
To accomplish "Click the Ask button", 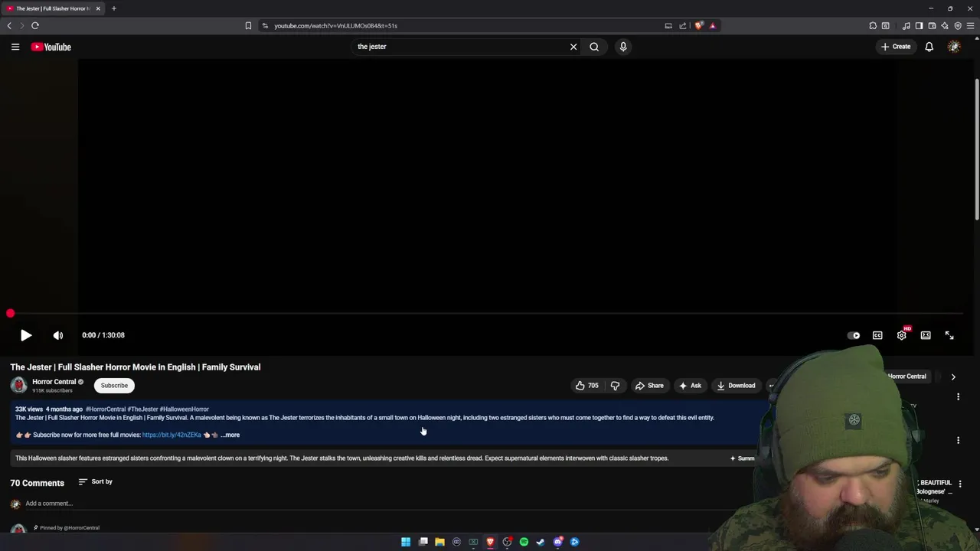I will coord(690,386).
